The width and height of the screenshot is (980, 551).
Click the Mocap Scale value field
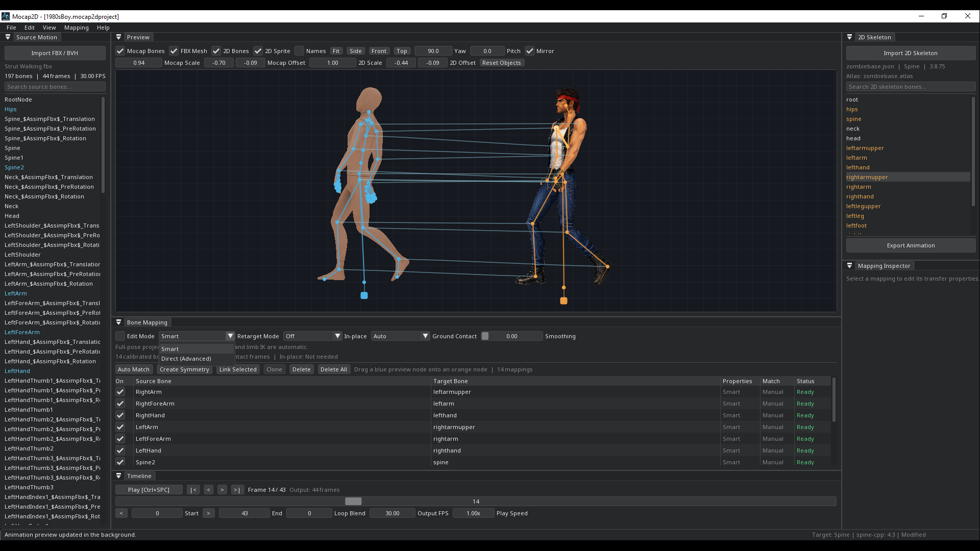139,63
